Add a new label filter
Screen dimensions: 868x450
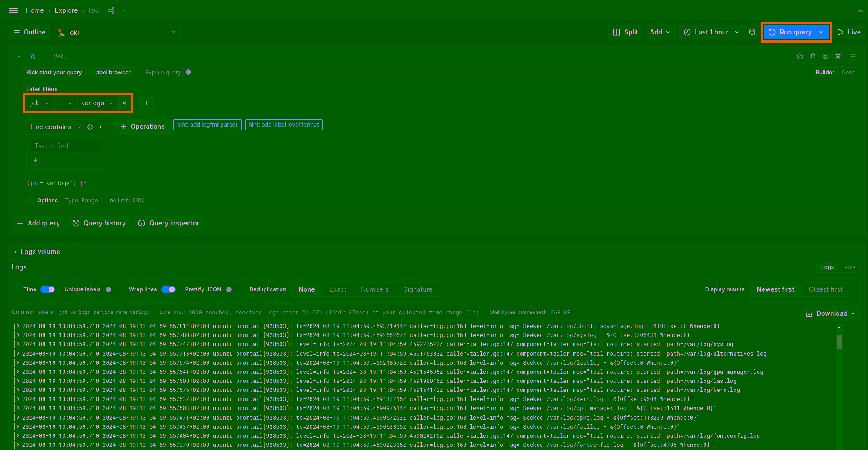(147, 103)
